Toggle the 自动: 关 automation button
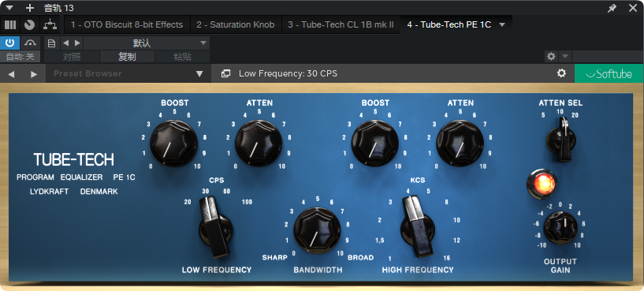Screen dimensions: 644x291 point(20,57)
